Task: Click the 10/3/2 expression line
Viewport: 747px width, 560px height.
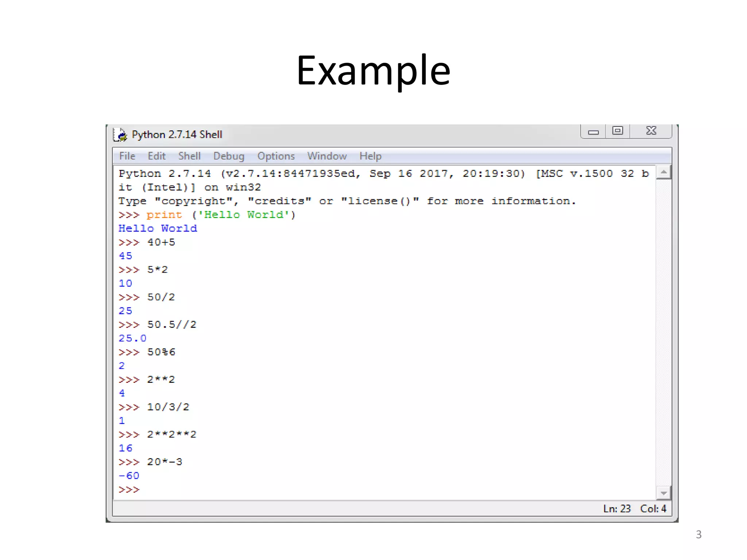Action: point(154,407)
